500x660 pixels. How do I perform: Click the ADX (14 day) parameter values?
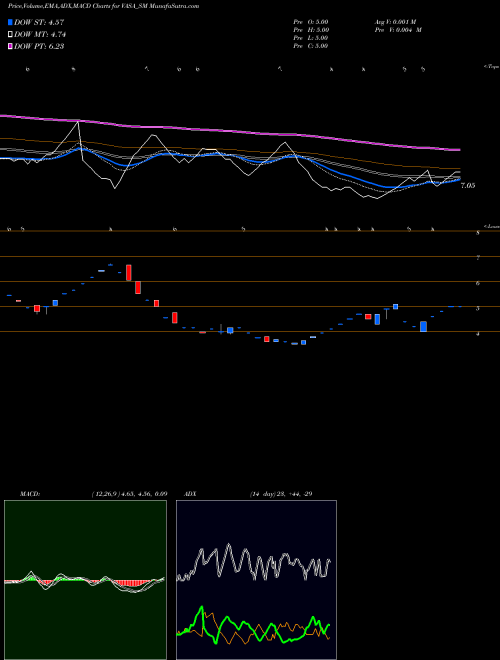point(281,494)
